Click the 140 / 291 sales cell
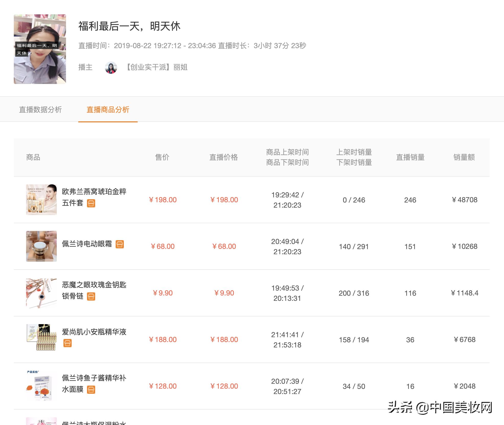504x425 pixels. pos(354,247)
